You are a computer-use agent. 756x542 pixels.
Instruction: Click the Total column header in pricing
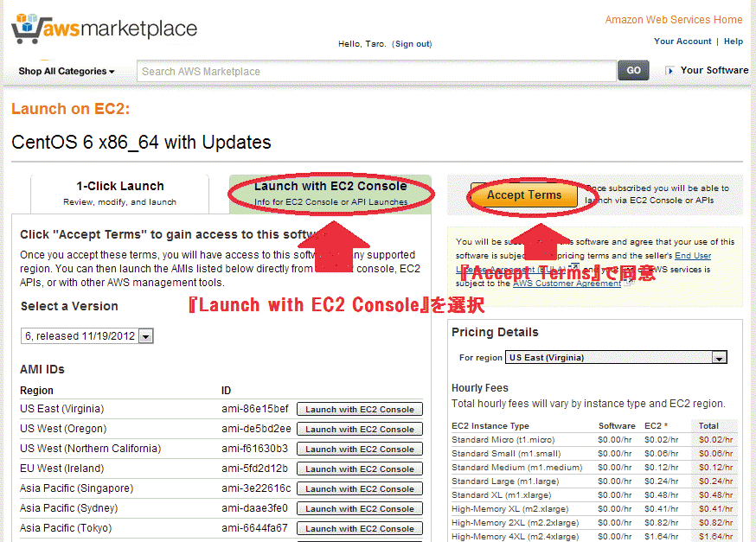coord(708,426)
